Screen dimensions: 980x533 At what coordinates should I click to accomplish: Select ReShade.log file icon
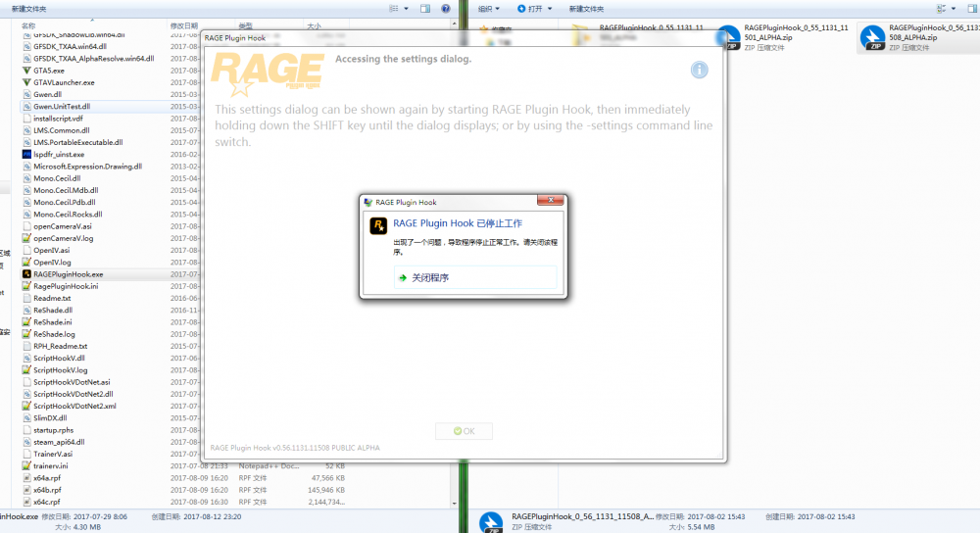tap(26, 334)
